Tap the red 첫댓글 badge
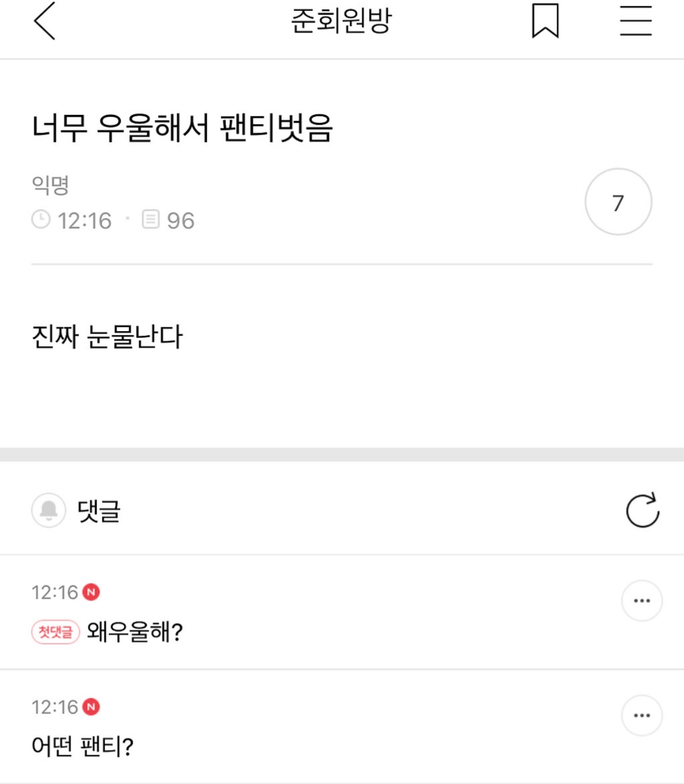This screenshot has width=684, height=784. [x=55, y=632]
